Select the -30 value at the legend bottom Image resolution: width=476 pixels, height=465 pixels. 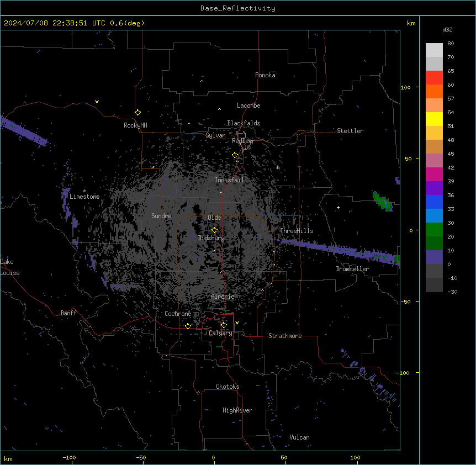(452, 292)
